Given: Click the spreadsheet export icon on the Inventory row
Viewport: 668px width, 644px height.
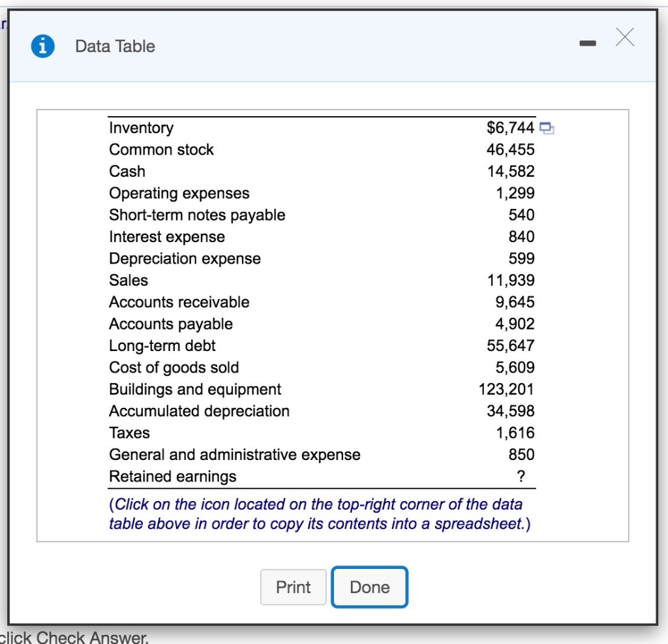Looking at the screenshot, I should coord(547,128).
